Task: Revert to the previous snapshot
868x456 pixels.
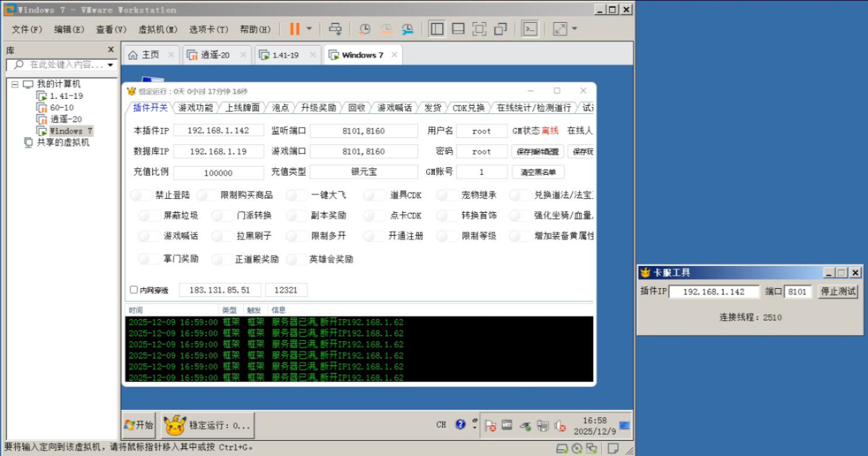Action: coord(386,29)
